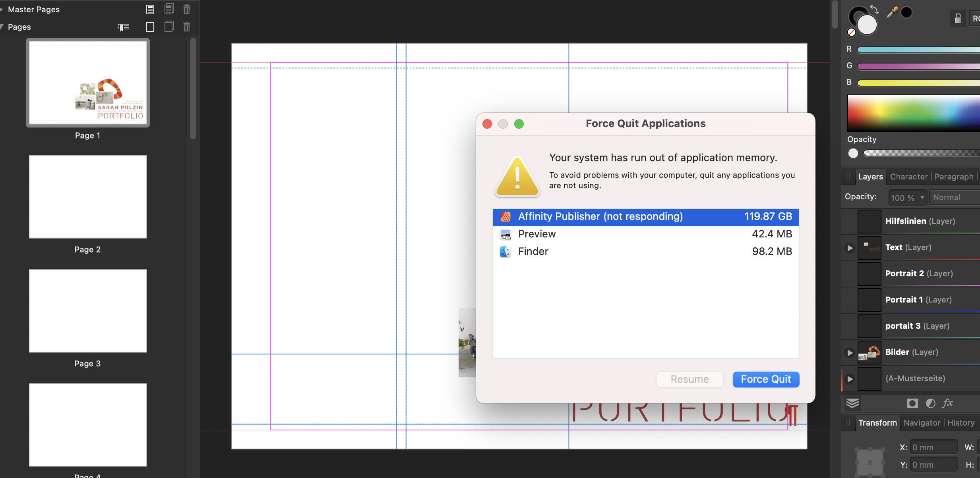
Task: Adjust the G color slider
Action: [918, 66]
